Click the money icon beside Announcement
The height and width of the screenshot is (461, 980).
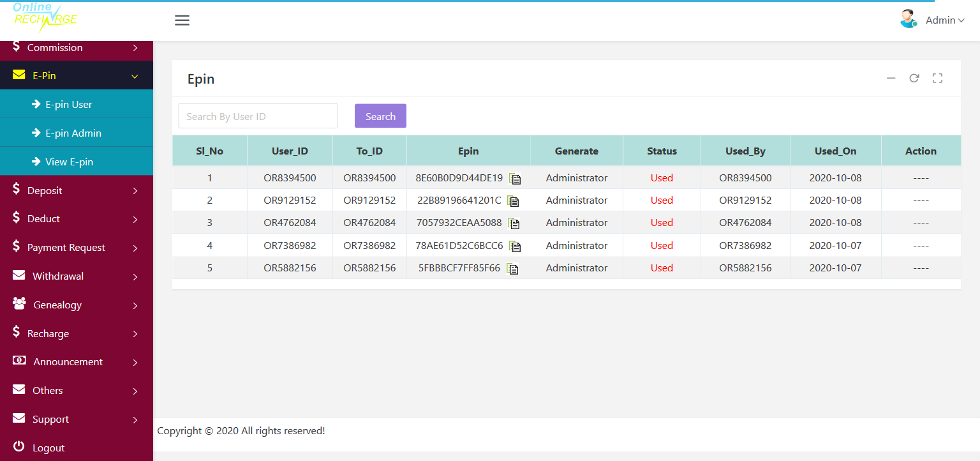tap(19, 361)
